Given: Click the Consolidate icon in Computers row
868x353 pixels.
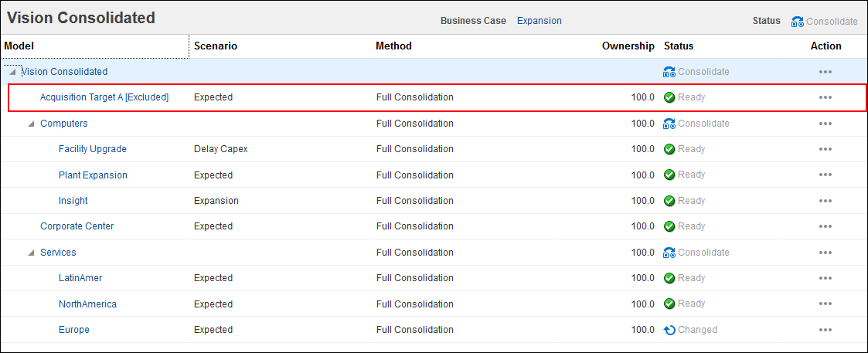Looking at the screenshot, I should (669, 124).
